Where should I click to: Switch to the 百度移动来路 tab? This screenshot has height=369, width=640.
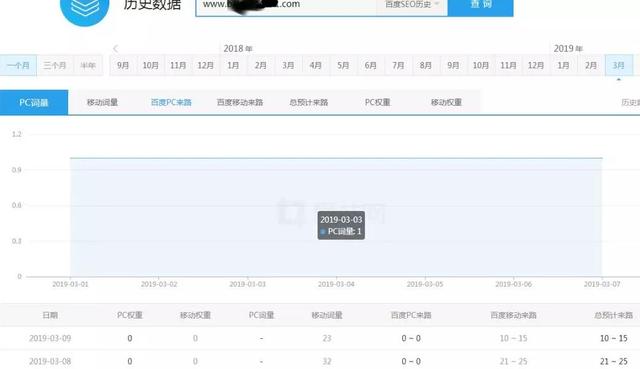point(240,102)
